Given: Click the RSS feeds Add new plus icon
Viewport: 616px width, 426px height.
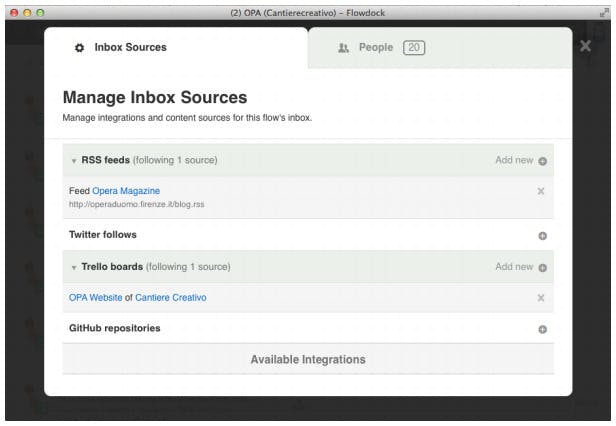Looking at the screenshot, I should [543, 161].
